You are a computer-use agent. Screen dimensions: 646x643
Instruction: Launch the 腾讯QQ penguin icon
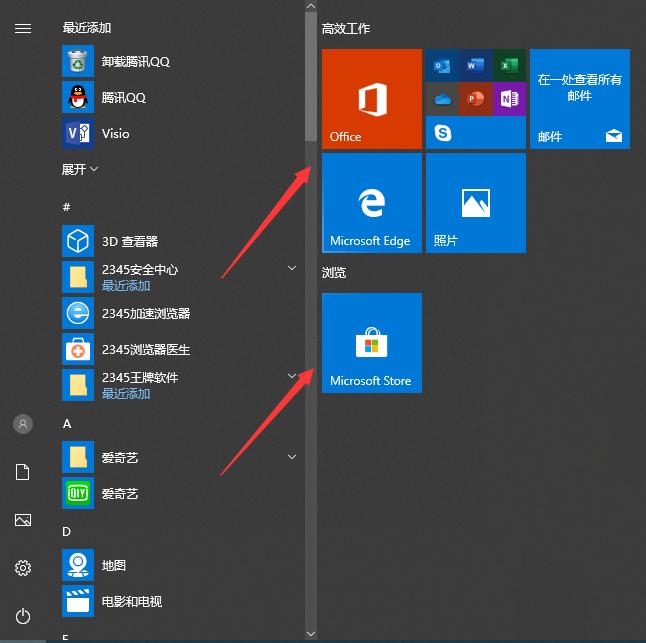pos(78,97)
